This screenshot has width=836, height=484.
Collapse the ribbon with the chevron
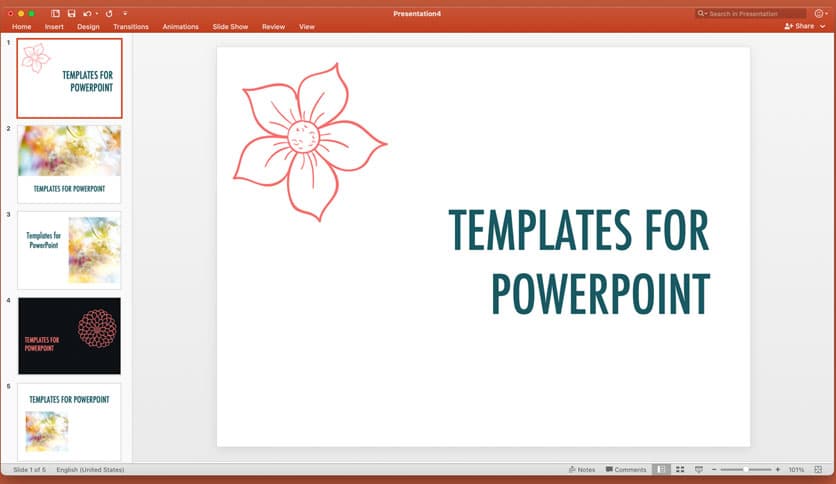(823, 26)
